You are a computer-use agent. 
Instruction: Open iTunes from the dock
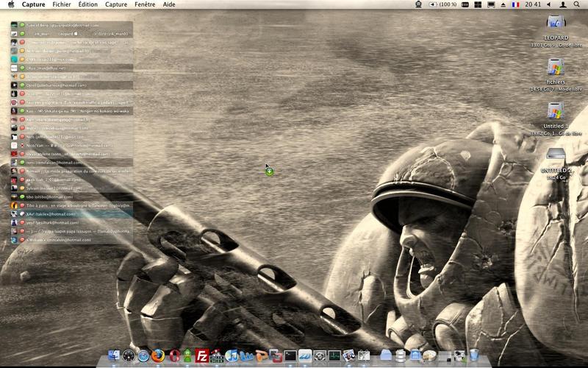232,356
